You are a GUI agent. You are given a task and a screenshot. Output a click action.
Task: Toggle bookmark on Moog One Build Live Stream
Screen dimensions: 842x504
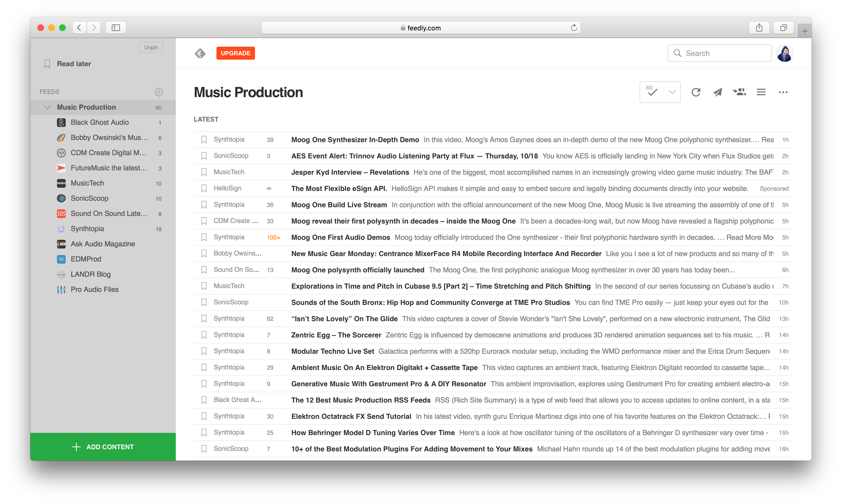[204, 205]
